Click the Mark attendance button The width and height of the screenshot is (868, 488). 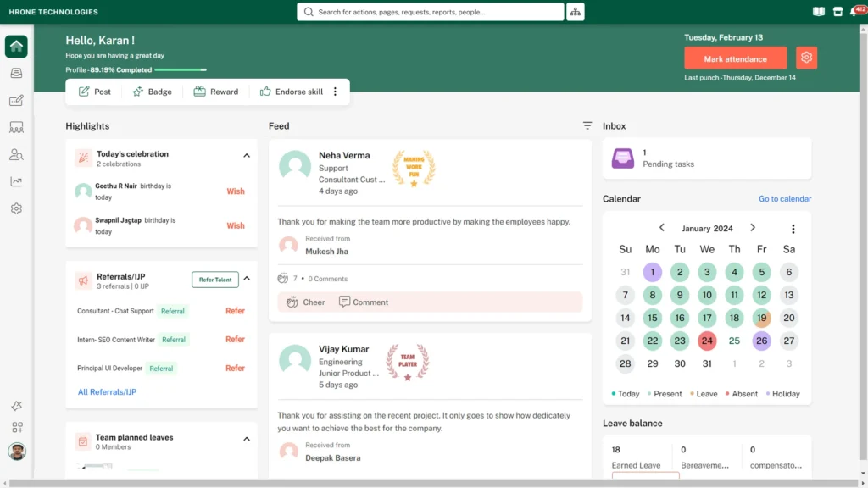tap(735, 58)
